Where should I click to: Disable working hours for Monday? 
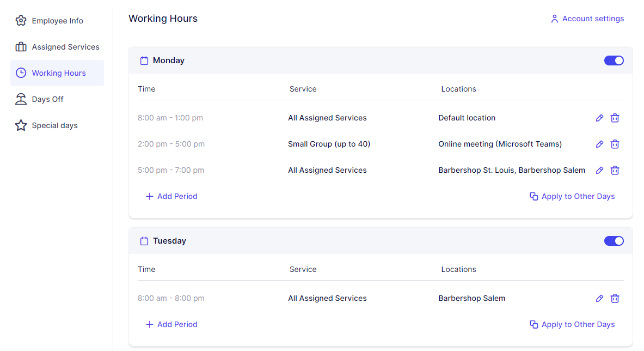click(614, 60)
